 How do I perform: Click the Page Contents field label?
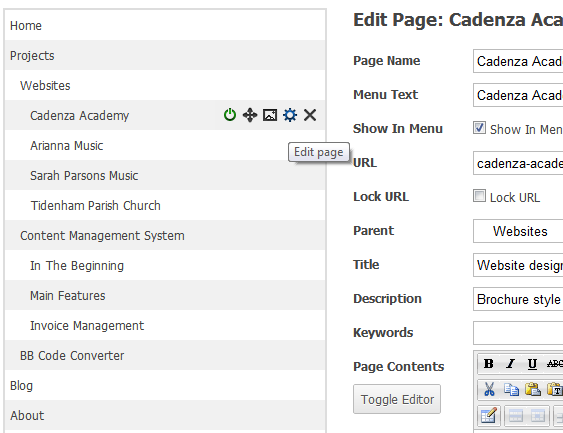[399, 367]
